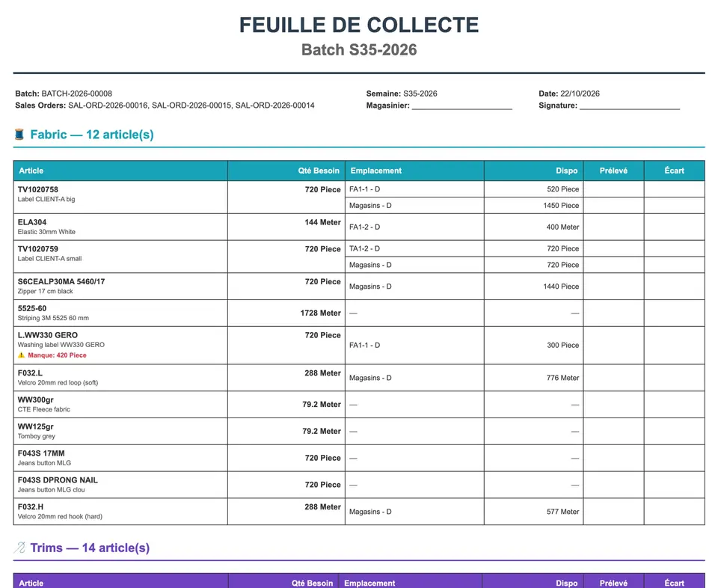Click the 400 Meter availability value

pos(562,227)
